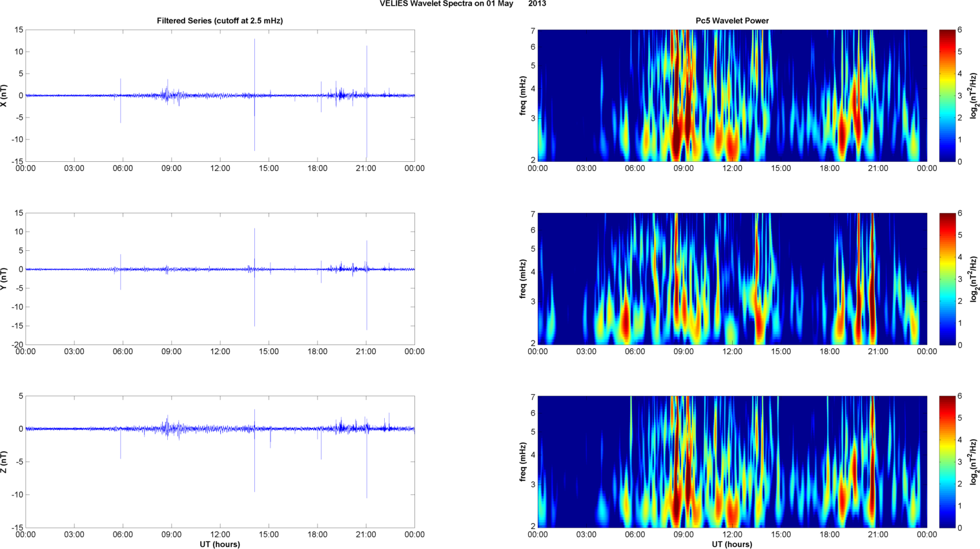The height and width of the screenshot is (549, 980).
Task: Pick the middle spectrogram's colorbar
Action: coord(947,279)
